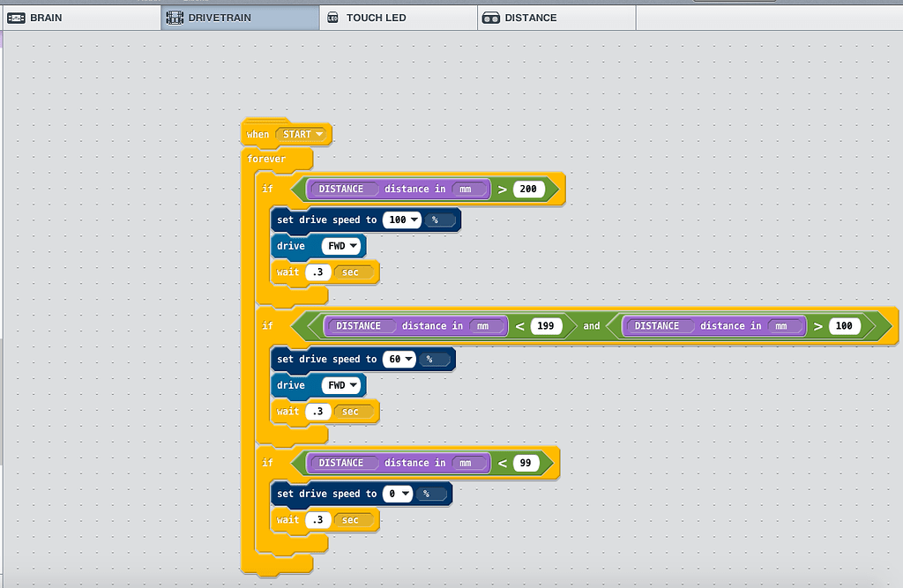Screen dimensions: 903x588
Task: Click the 'set drive speed to 60' block
Action: pyautogui.click(x=326, y=359)
